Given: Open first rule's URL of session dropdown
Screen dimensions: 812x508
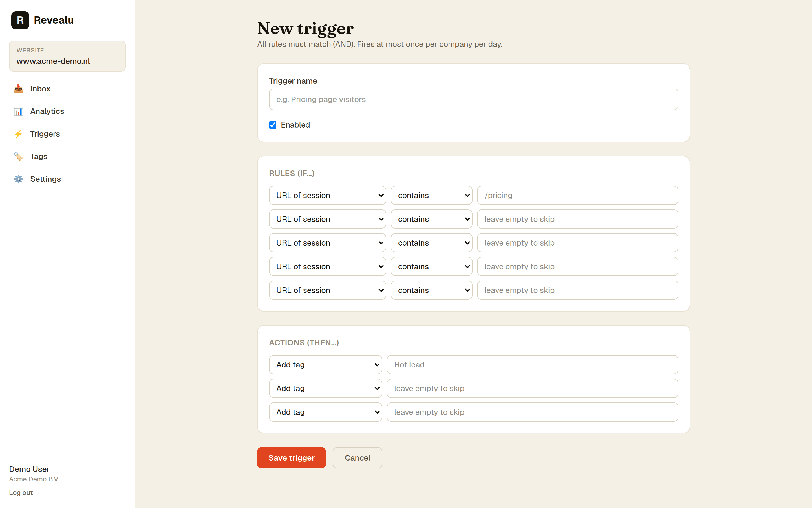Looking at the screenshot, I should tap(328, 195).
